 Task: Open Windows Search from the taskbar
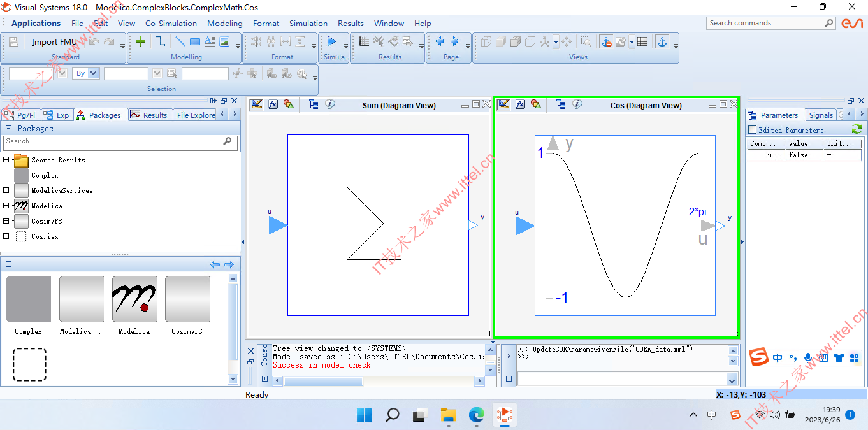click(393, 415)
